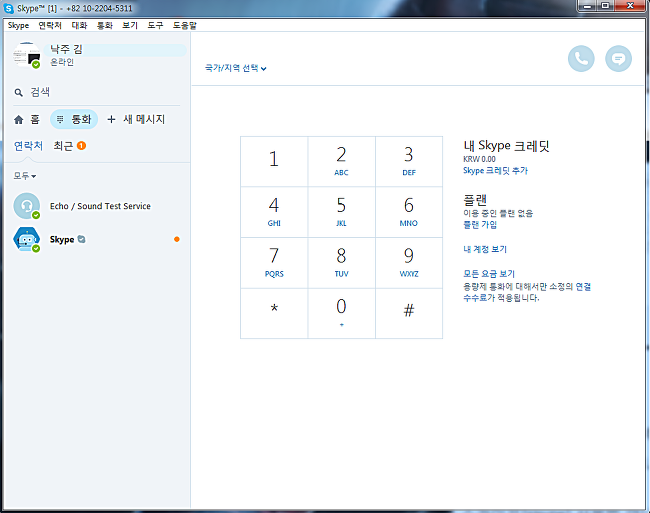Open the 내 계정 보기 link
Screen dimensions: 650x513
coord(485,249)
